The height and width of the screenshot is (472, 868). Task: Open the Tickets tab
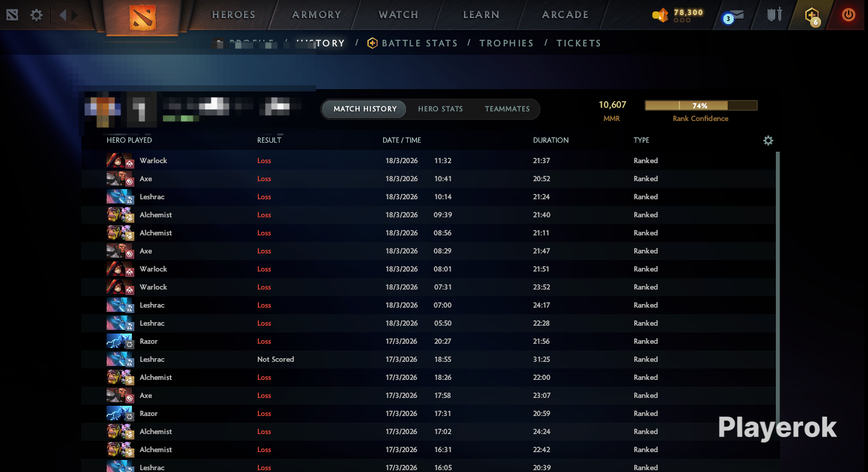tap(579, 43)
